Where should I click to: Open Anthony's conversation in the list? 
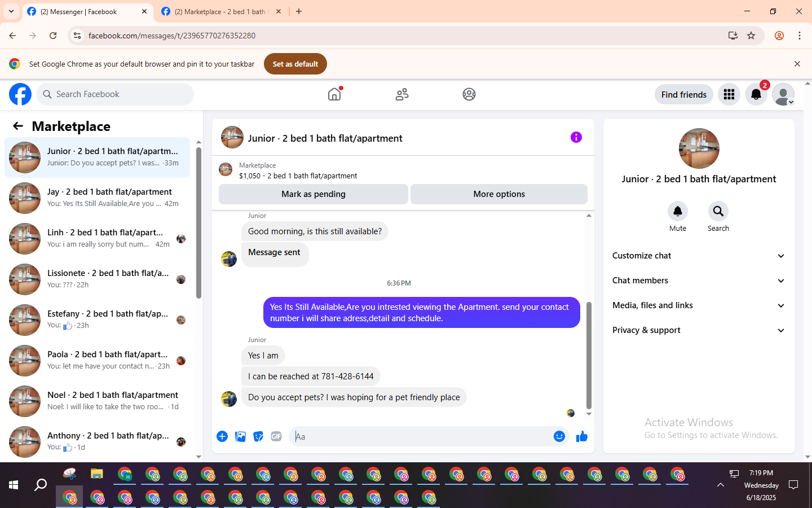point(97,442)
